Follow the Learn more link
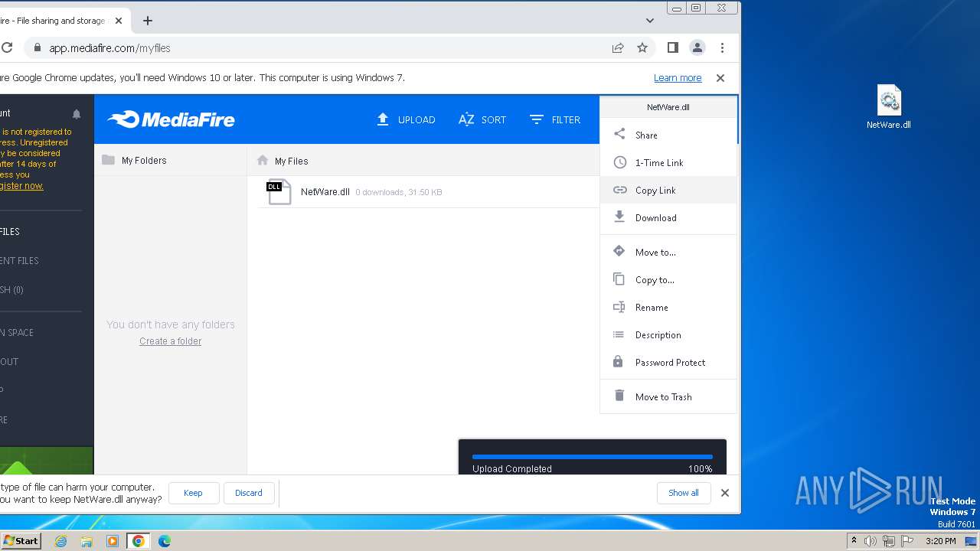This screenshot has width=980, height=551. [x=678, y=78]
